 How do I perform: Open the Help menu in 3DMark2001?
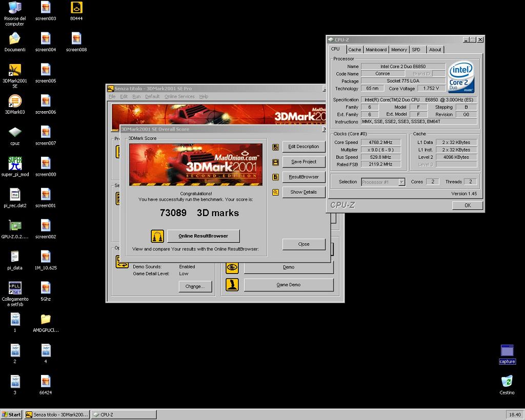point(204,96)
